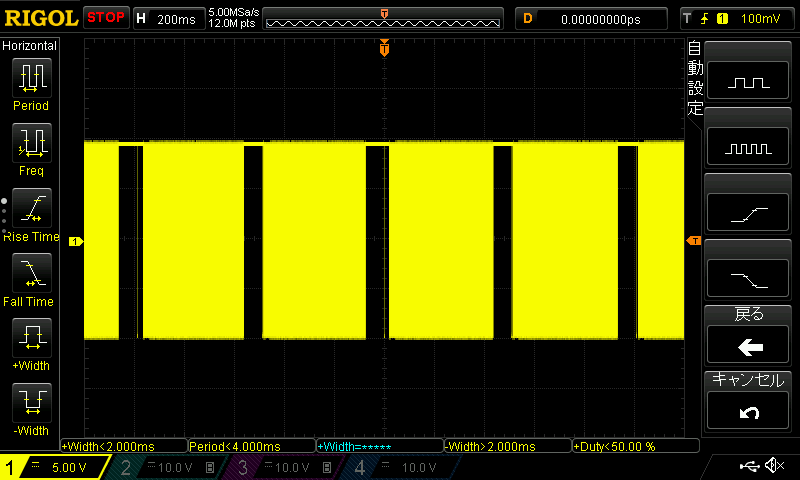Select the Period measurement icon
800x480 pixels.
(32, 78)
